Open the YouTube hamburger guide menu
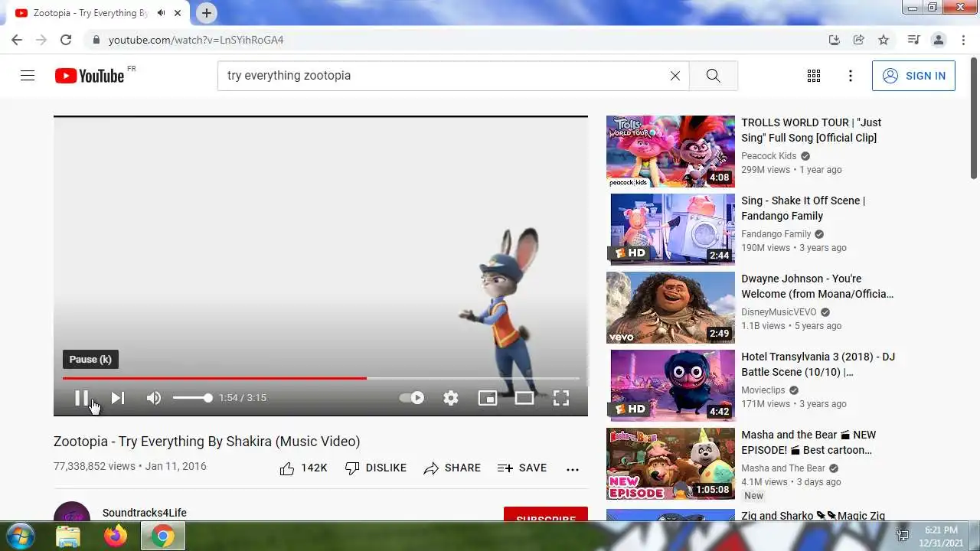 pyautogui.click(x=28, y=76)
